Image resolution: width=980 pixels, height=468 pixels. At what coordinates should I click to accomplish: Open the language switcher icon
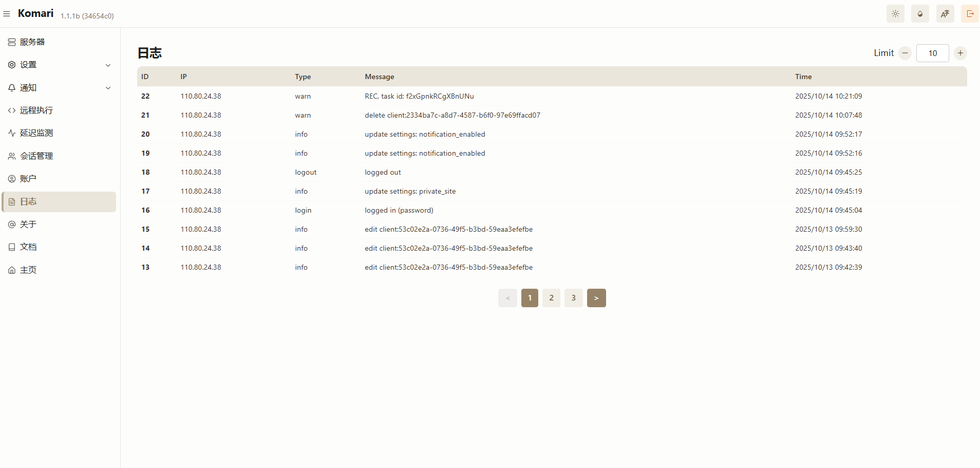(x=945, y=13)
